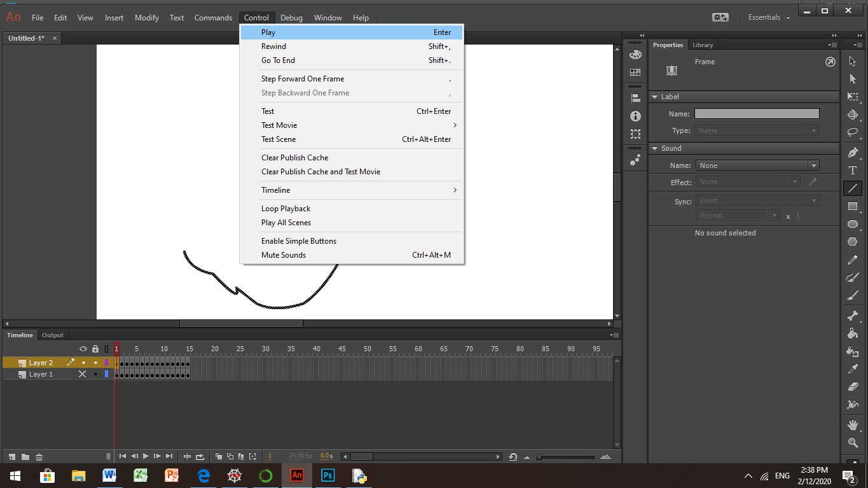The height and width of the screenshot is (488, 868).
Task: Choose Mute Sounds entry
Action: [x=352, y=255]
